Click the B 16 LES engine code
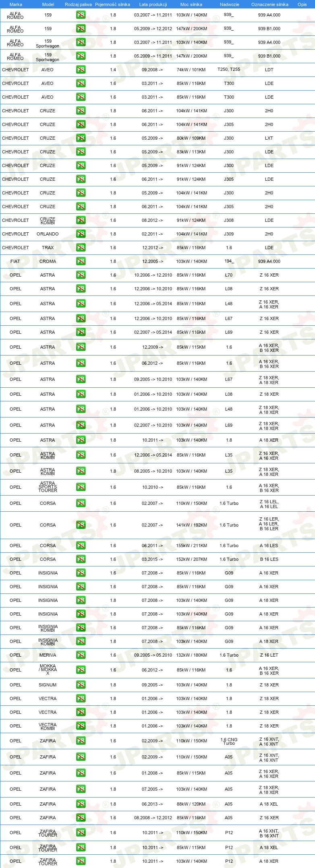This screenshot has width=315, height=868. pyautogui.click(x=269, y=559)
